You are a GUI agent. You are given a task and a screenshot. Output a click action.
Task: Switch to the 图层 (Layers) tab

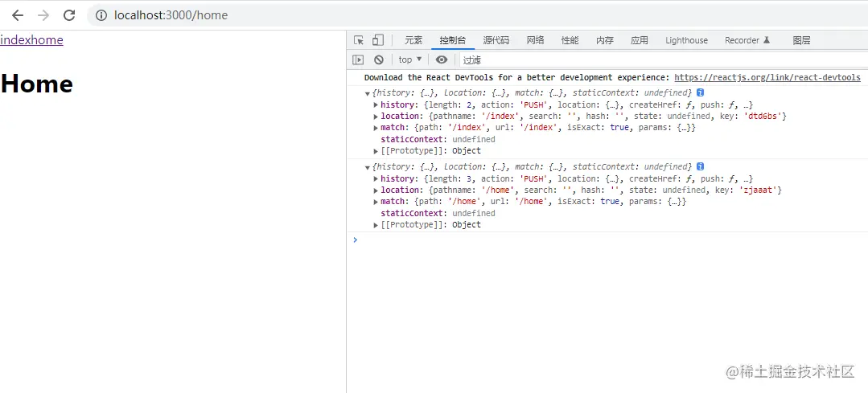(x=801, y=40)
